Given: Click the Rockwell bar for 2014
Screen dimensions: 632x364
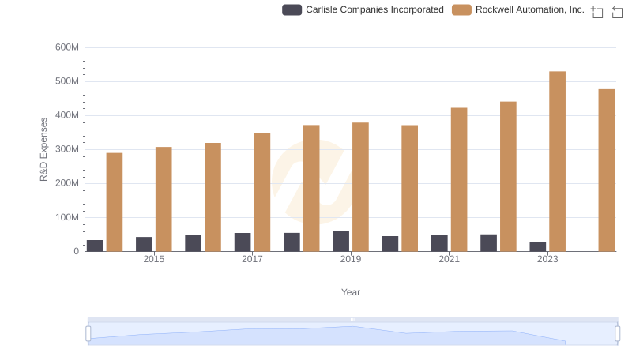Looking at the screenshot, I should pos(115,202).
